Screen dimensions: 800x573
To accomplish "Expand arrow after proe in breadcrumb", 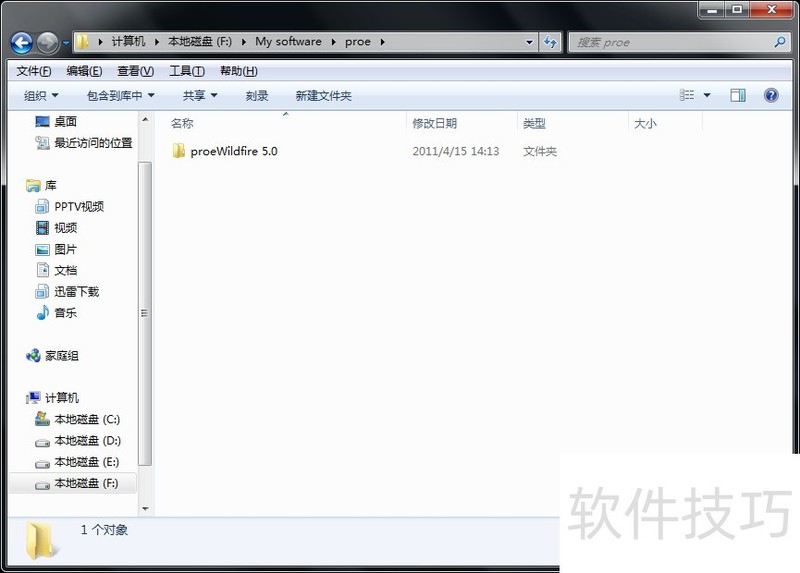I will (x=382, y=42).
